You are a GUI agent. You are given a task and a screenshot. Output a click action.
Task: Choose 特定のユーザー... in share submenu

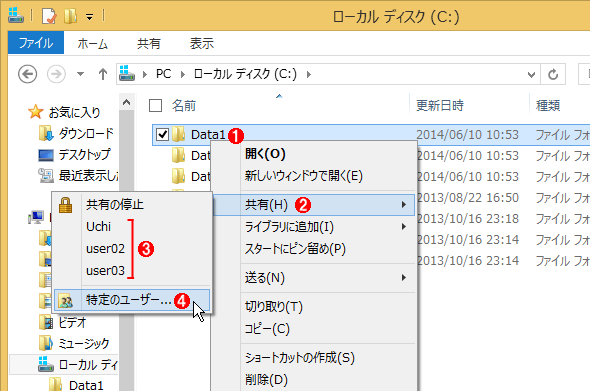point(132,300)
